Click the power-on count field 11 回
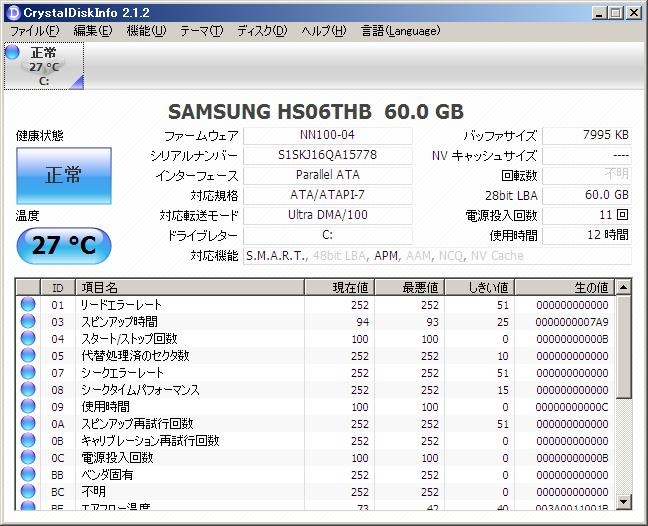The height and width of the screenshot is (526, 648). point(587,215)
